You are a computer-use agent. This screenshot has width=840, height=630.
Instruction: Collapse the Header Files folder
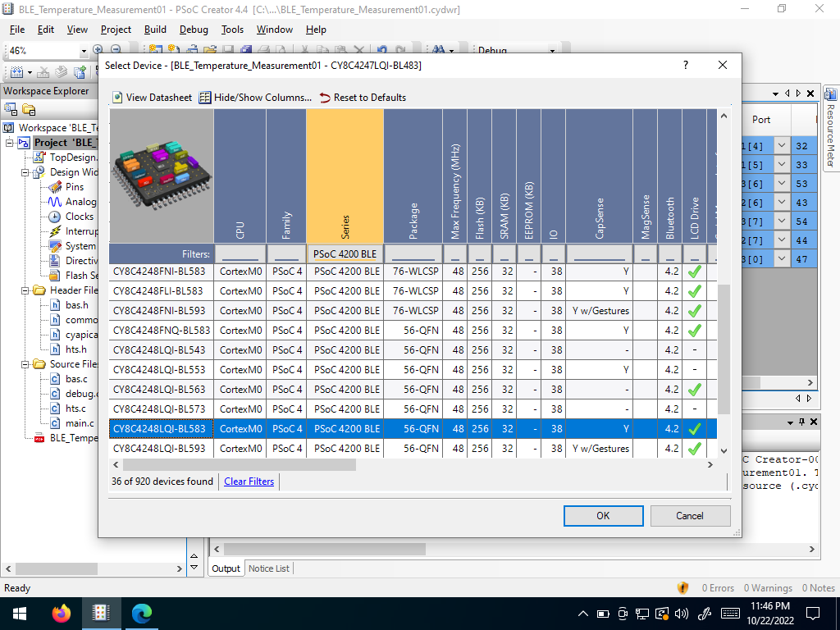[25, 290]
